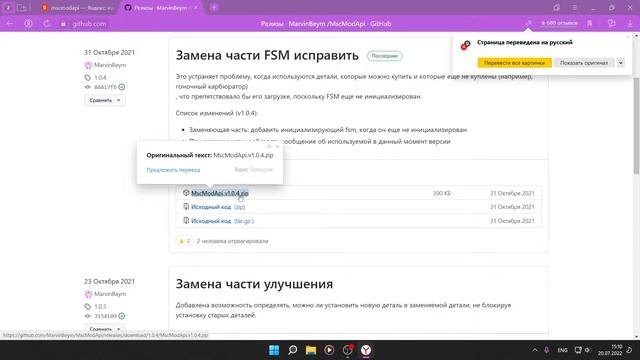Expand translation options dropdown arrow
The image size is (640, 360).
pos(620,63)
